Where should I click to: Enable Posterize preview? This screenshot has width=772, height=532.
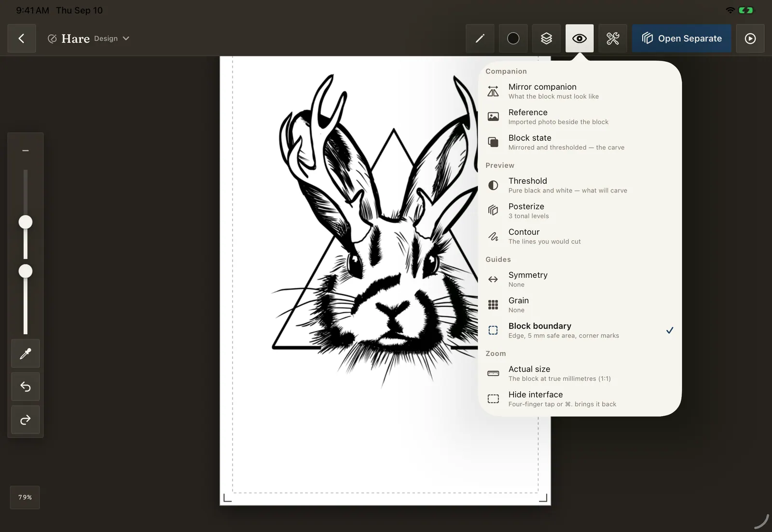click(579, 211)
